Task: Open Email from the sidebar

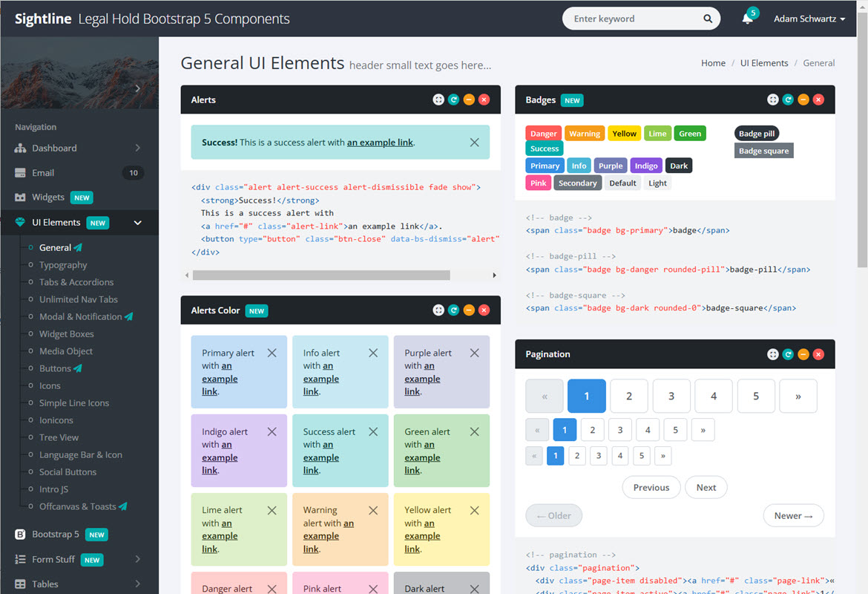Action: [x=43, y=173]
